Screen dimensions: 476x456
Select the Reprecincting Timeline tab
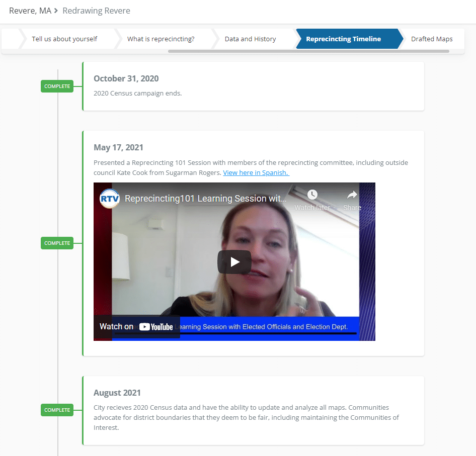pyautogui.click(x=343, y=39)
